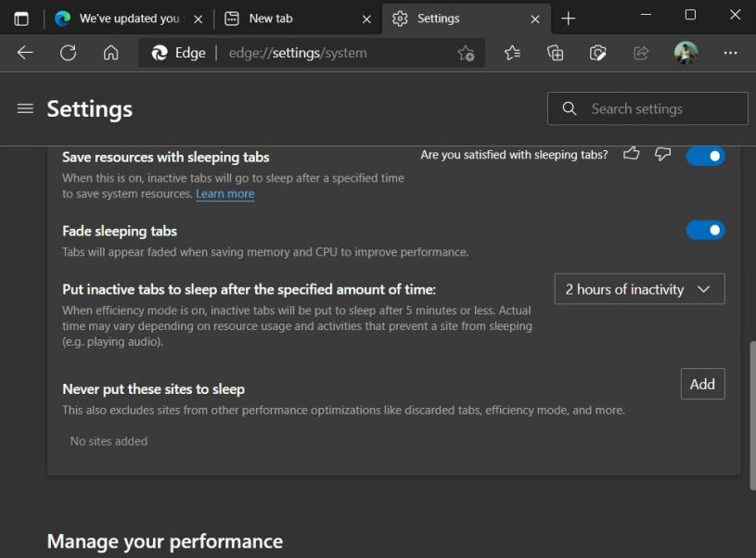Open Settings and more ellipsis menu
Viewport: 756px width, 558px height.
pos(730,53)
